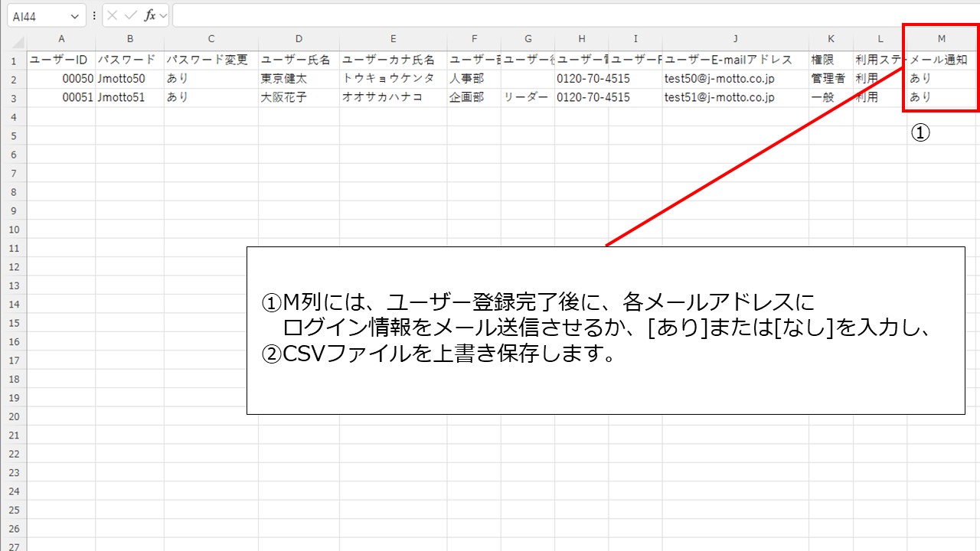The image size is (980, 551).
Task: Click the トウキョウケンタ kana cell
Action: (x=394, y=79)
